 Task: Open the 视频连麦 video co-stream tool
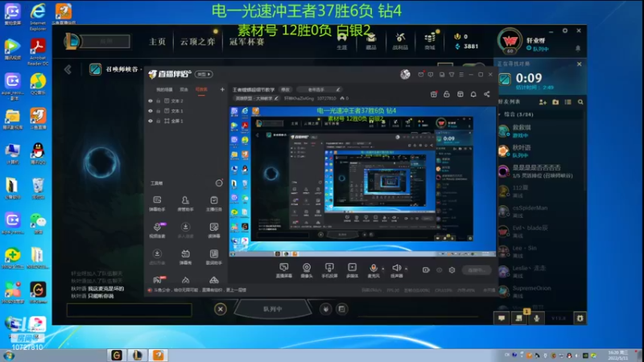[157, 230]
